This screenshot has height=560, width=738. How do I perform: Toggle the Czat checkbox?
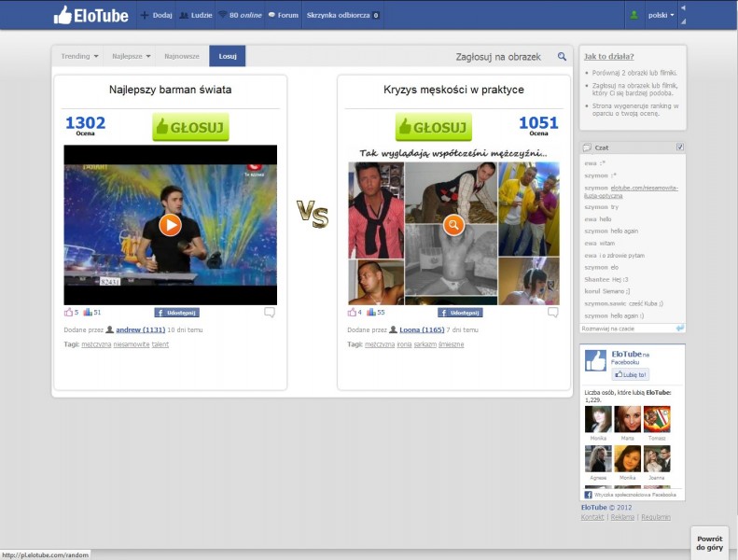click(679, 147)
